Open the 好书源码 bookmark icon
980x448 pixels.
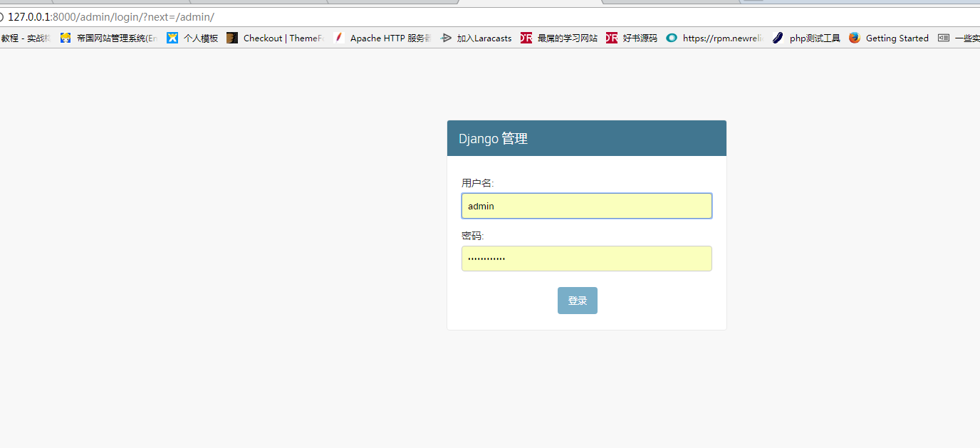pos(612,38)
